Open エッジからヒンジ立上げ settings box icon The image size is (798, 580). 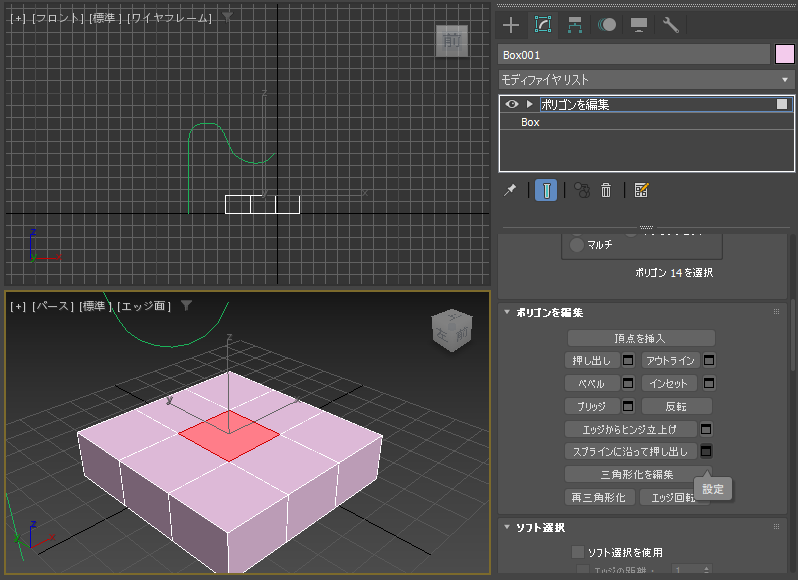click(x=706, y=429)
